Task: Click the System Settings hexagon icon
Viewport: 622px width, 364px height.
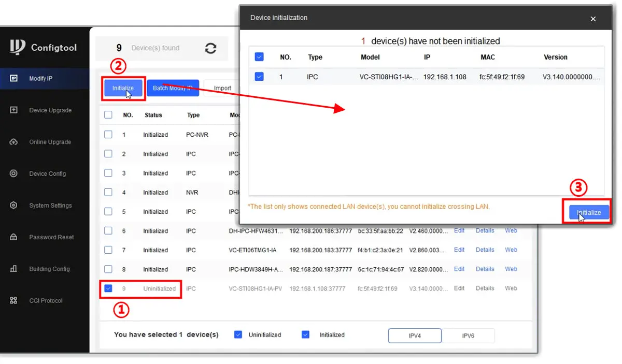Action: [14, 206]
